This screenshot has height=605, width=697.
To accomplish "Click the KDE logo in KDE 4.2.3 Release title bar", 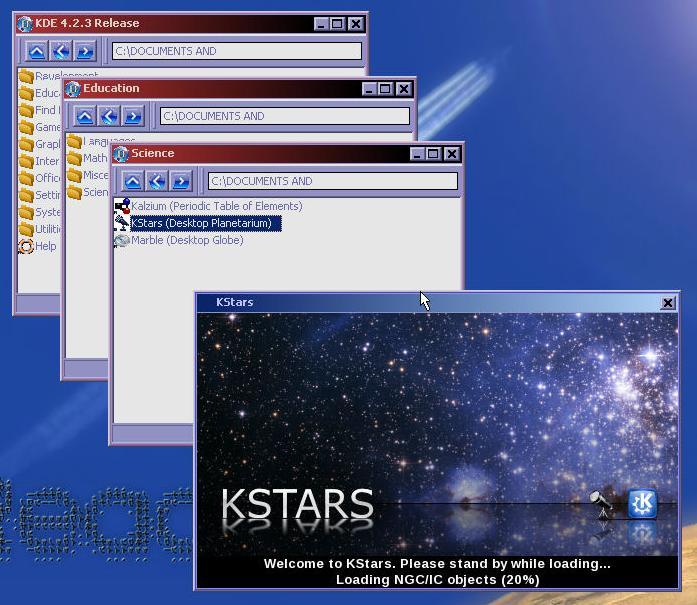I will (24, 24).
